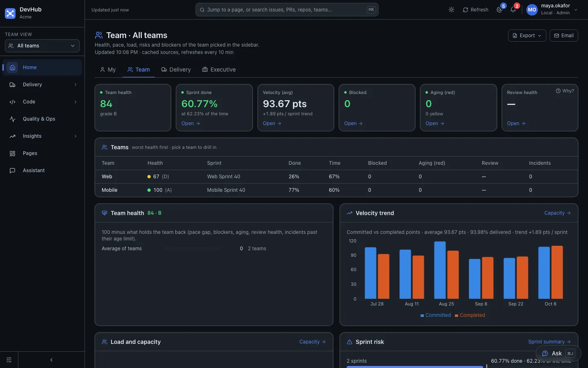Follow the Sprint summary link

(x=550, y=342)
